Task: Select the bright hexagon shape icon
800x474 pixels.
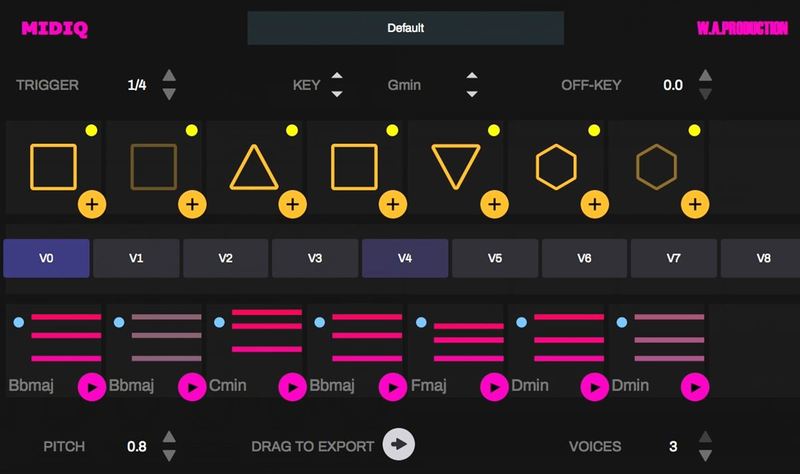Action: (555, 166)
